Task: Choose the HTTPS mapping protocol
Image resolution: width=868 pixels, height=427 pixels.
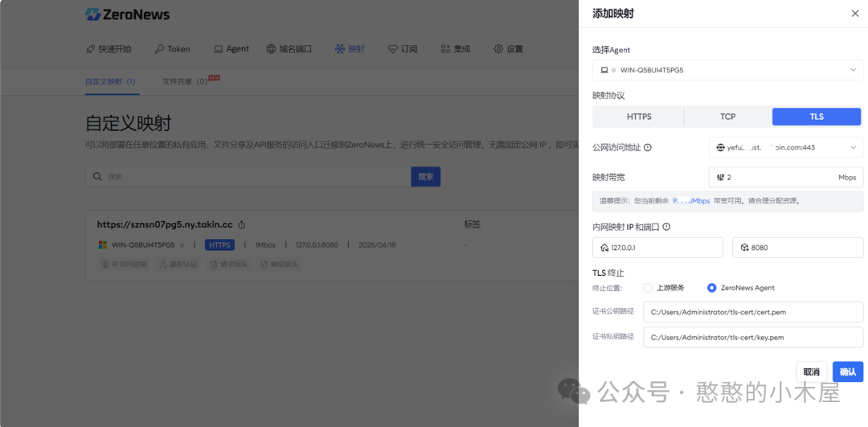Action: [x=639, y=117]
